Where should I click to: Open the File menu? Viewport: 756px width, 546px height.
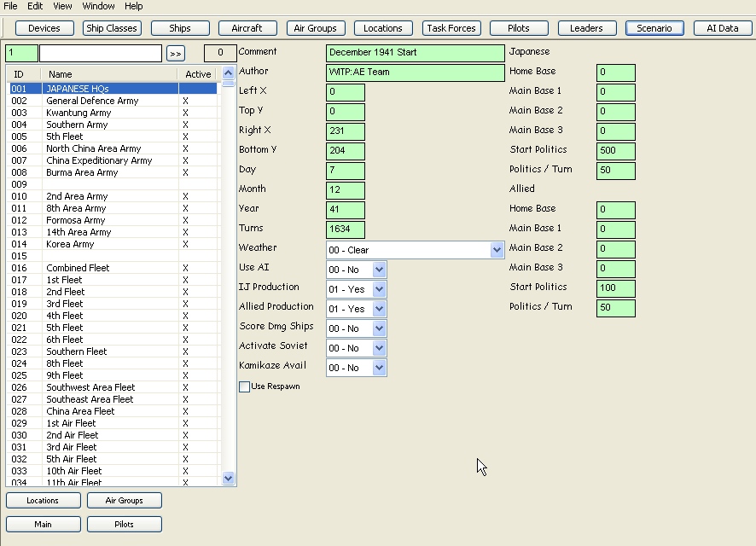point(11,6)
